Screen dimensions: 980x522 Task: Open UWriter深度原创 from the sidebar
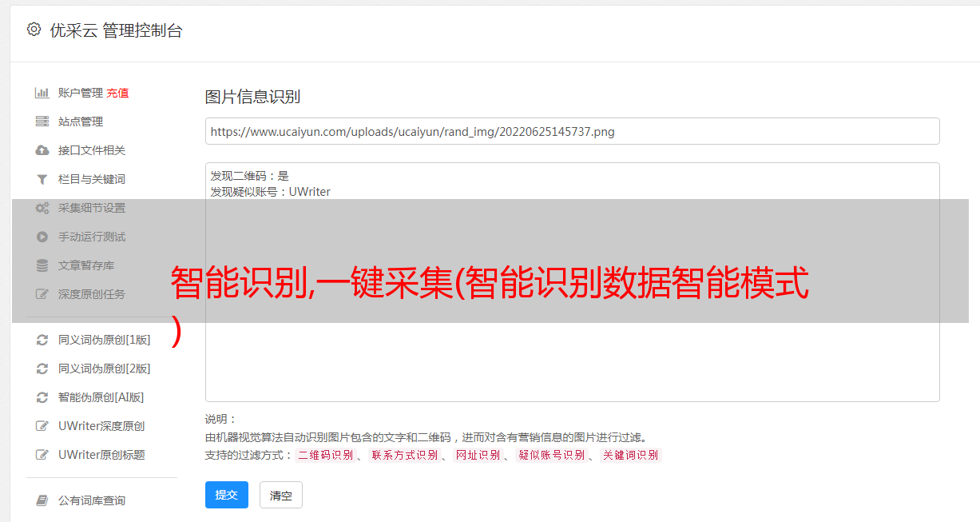click(101, 426)
